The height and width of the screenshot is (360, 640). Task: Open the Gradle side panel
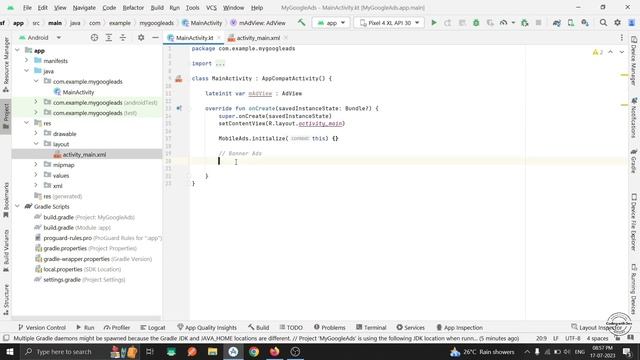point(634,161)
